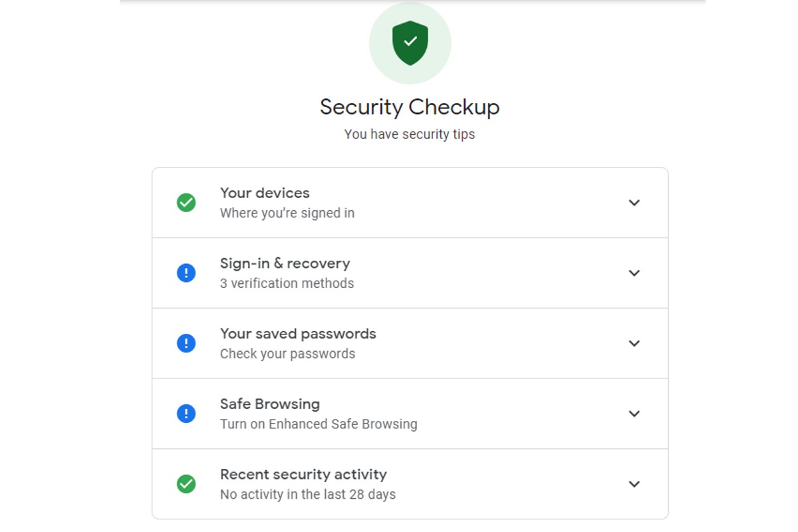
Task: Click the blue alert icon beside Safe Browsing
Action: point(186,414)
